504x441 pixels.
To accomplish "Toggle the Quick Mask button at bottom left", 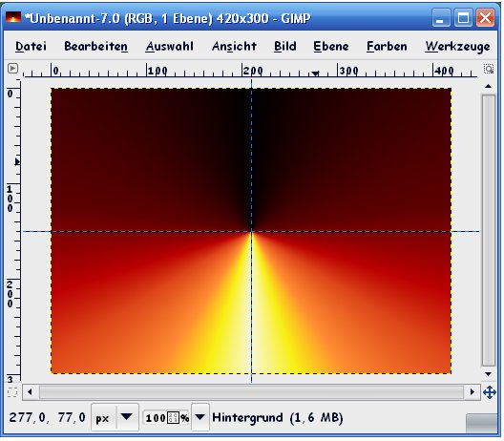I will point(12,392).
